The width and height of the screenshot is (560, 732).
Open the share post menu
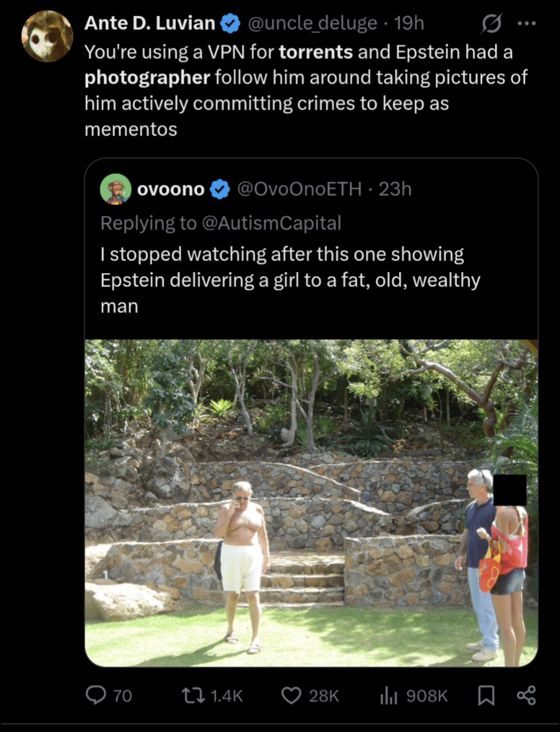tap(526, 696)
